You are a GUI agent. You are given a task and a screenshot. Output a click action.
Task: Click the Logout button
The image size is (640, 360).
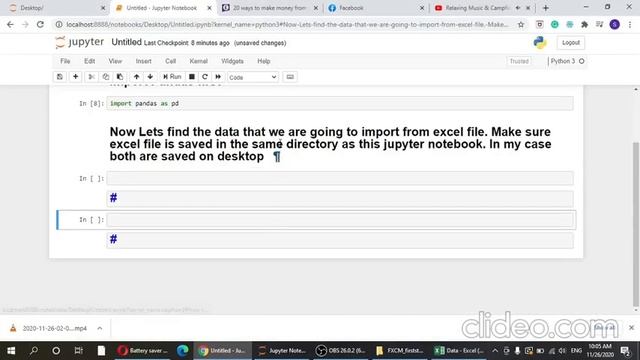coord(571,42)
